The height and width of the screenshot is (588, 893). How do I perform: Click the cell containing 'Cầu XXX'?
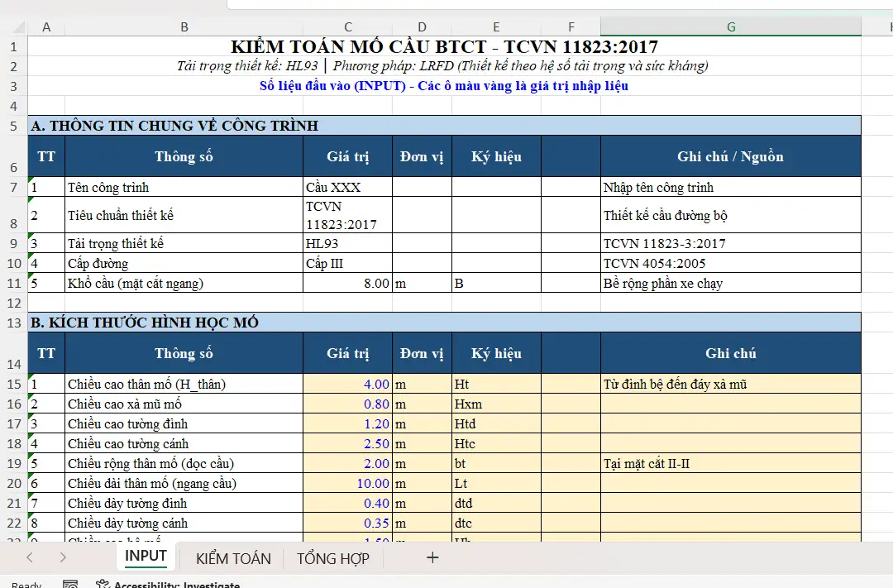[x=347, y=188]
